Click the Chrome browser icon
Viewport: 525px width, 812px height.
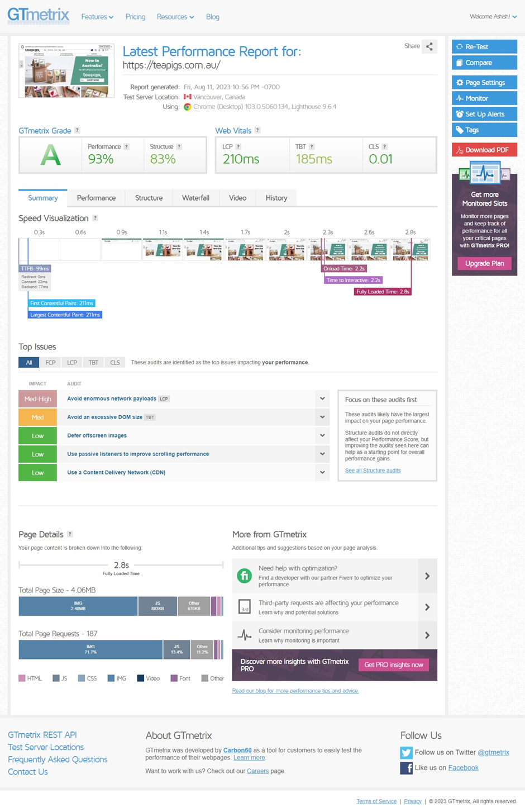click(188, 107)
